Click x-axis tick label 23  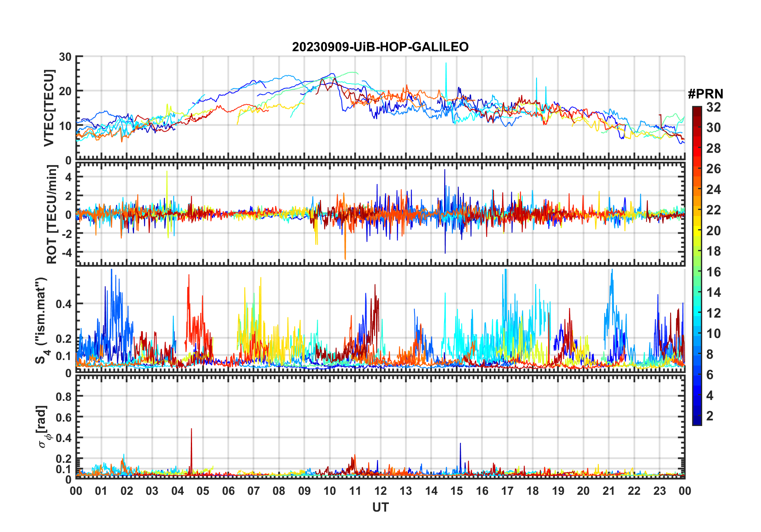[x=659, y=491]
